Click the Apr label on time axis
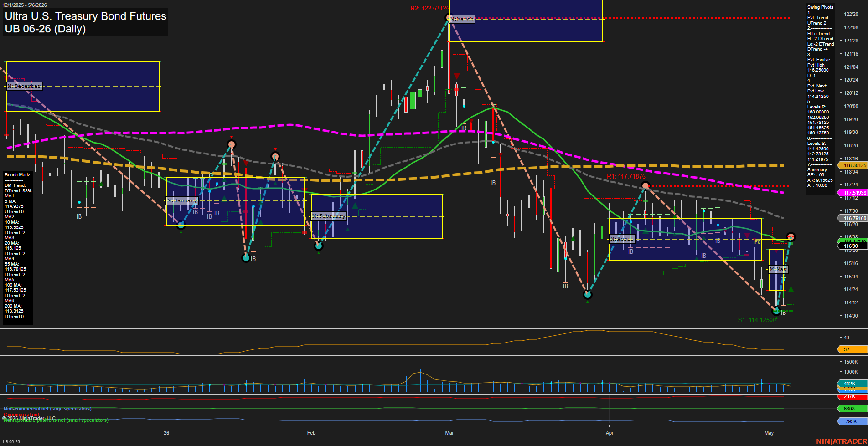Viewport: 868px width, 446px height. [x=610, y=433]
